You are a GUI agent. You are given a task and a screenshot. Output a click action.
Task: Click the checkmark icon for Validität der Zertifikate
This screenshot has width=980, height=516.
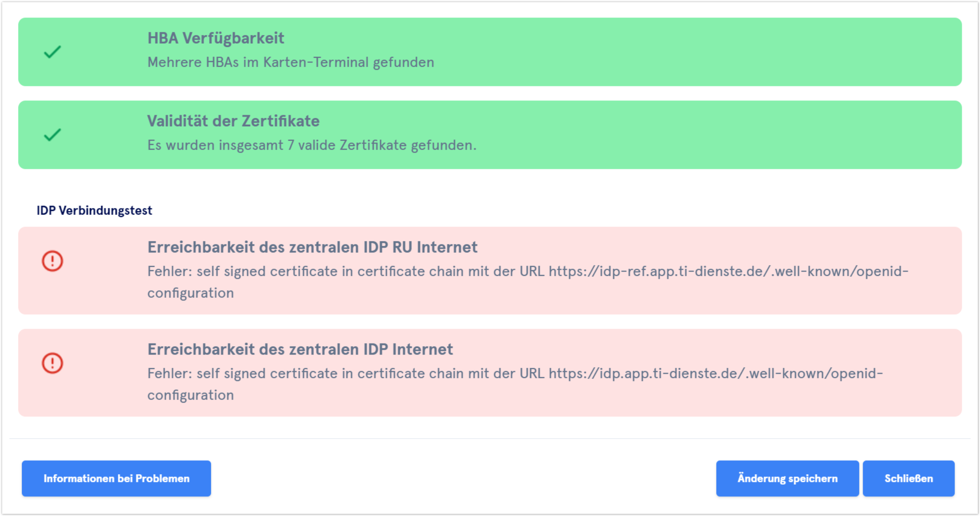click(x=52, y=135)
